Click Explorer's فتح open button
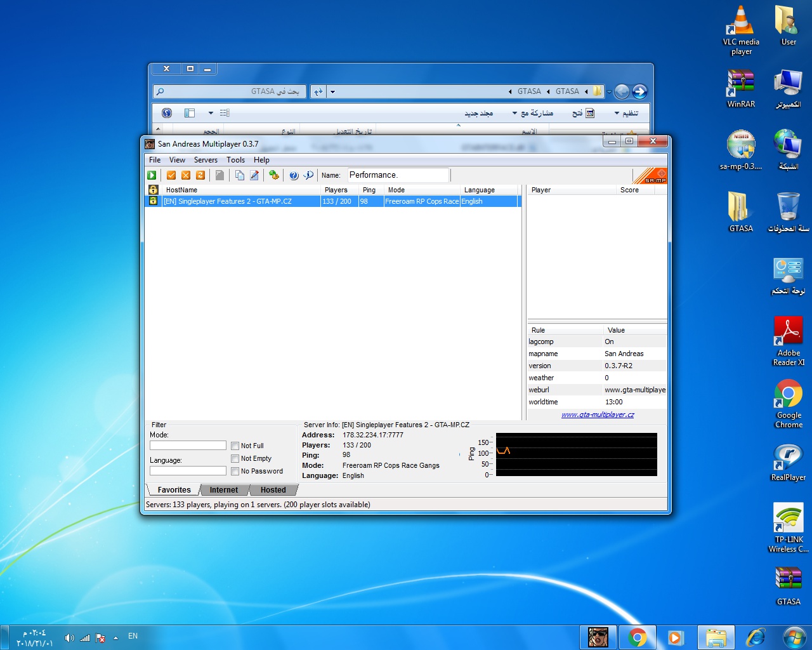This screenshot has width=812, height=650. 583,113
